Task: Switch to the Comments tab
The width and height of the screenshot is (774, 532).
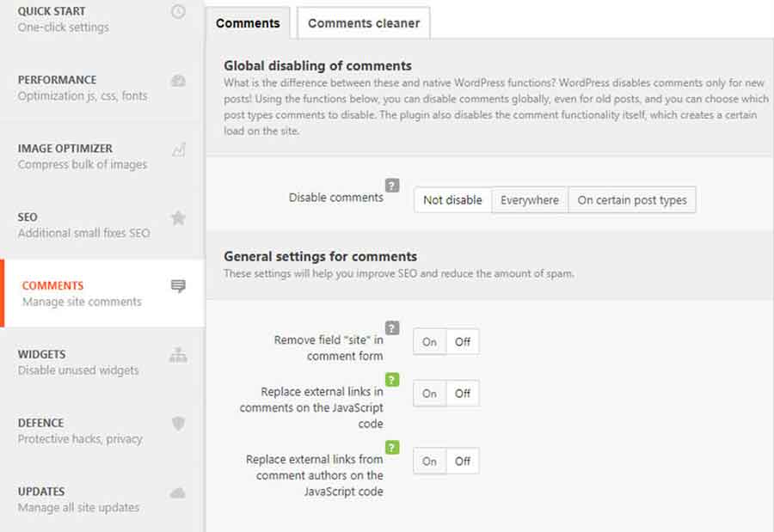Action: click(248, 23)
